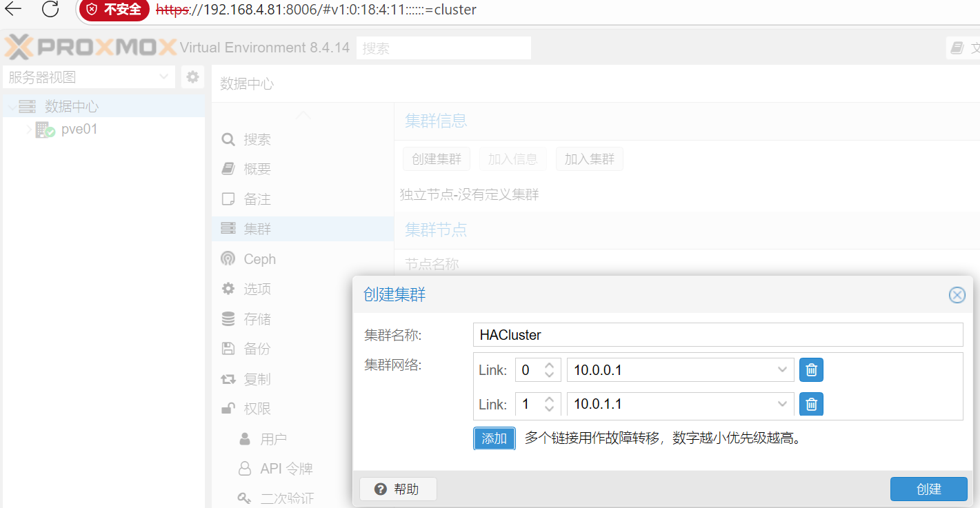Close the 创建集群 dialog
980x508 pixels.
pyautogui.click(x=957, y=295)
